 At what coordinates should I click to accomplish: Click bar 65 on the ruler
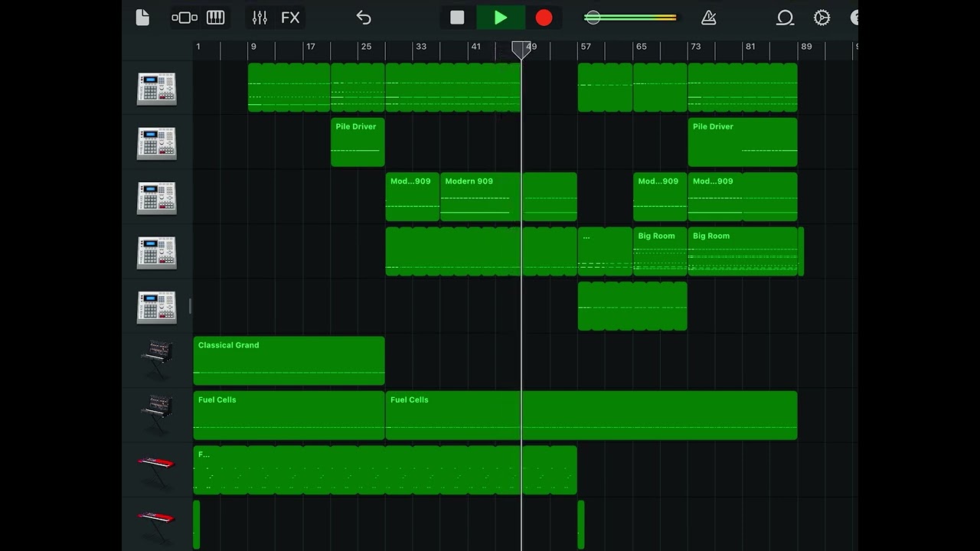pyautogui.click(x=641, y=47)
